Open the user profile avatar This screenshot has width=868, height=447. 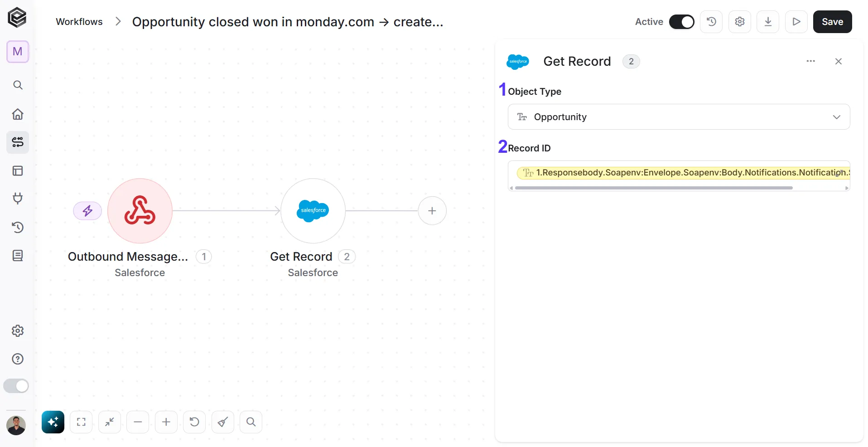pos(16,426)
